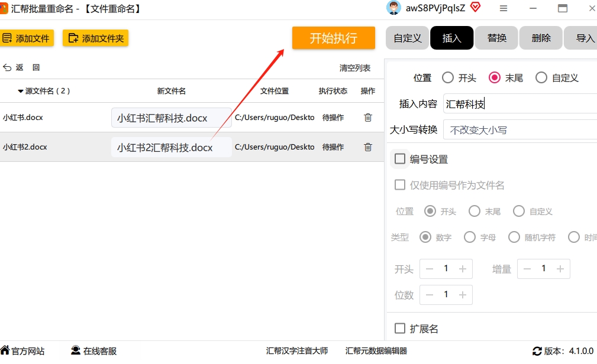Open 汇帮汉字注音大师 link
The image size is (597, 364).
(x=296, y=350)
